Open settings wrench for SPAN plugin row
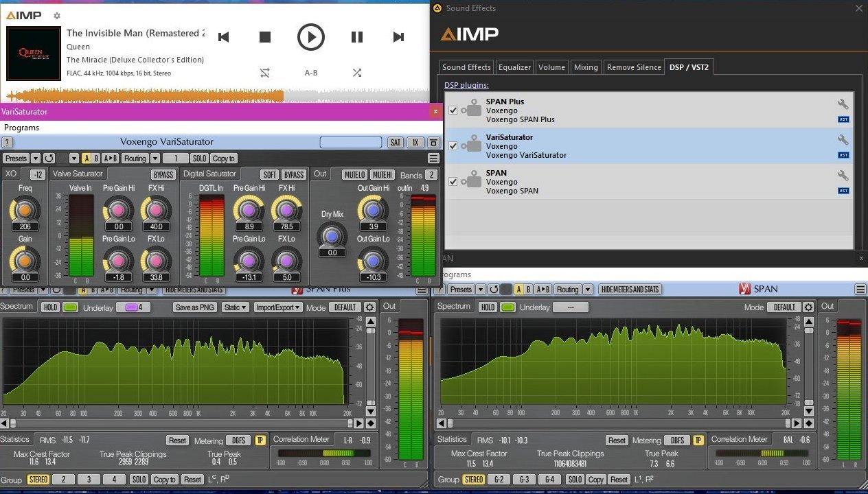This screenshot has width=868, height=494. (x=843, y=176)
